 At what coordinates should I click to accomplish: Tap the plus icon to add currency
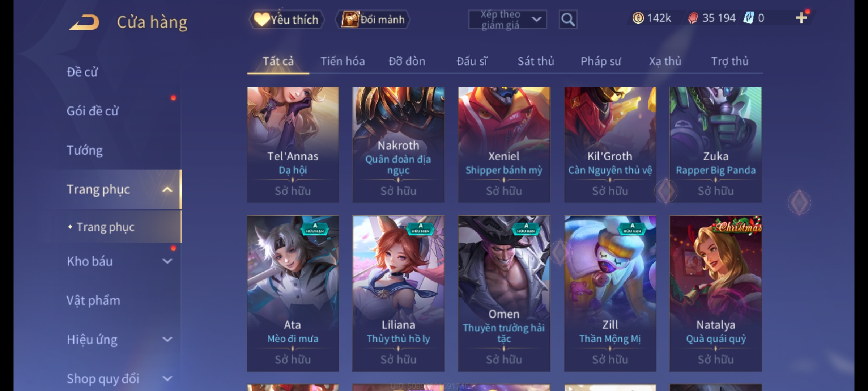point(801,18)
